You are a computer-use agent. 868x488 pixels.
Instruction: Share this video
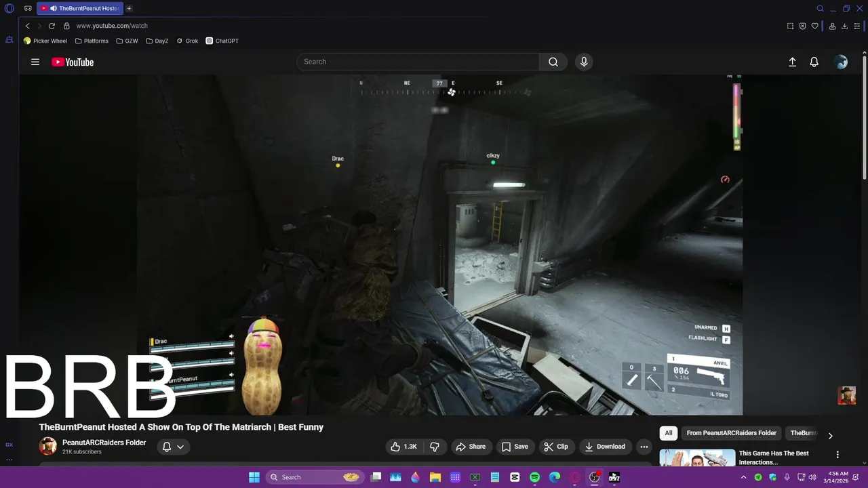[471, 447]
